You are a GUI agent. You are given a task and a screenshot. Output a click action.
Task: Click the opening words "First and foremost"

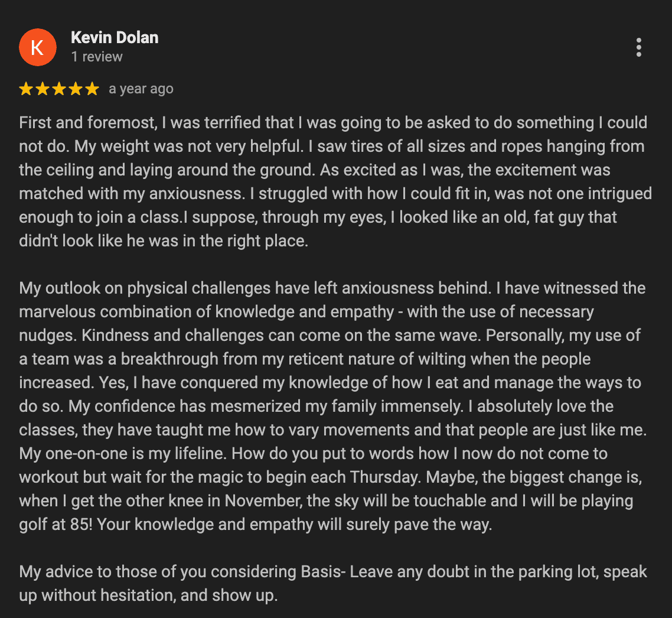84,123
